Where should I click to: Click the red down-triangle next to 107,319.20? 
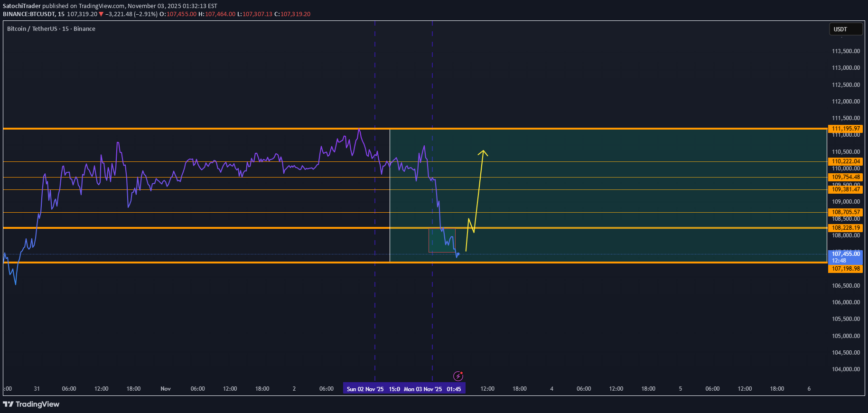(101, 14)
